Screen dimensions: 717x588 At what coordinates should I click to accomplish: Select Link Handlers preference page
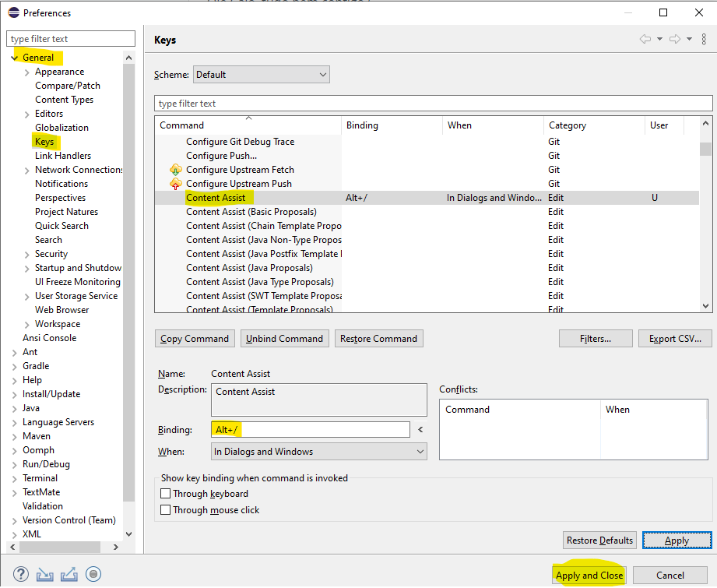point(63,156)
